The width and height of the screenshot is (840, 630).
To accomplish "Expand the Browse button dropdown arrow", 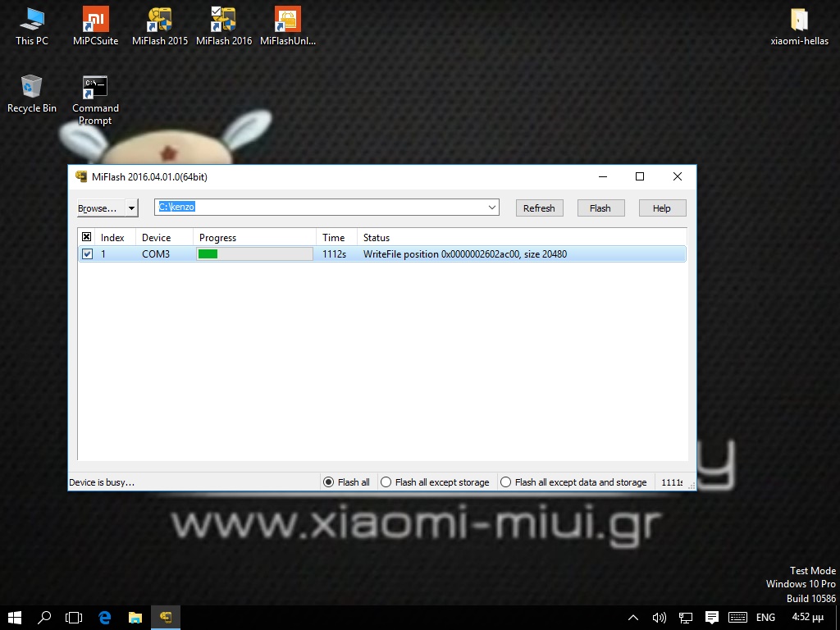I will click(131, 208).
